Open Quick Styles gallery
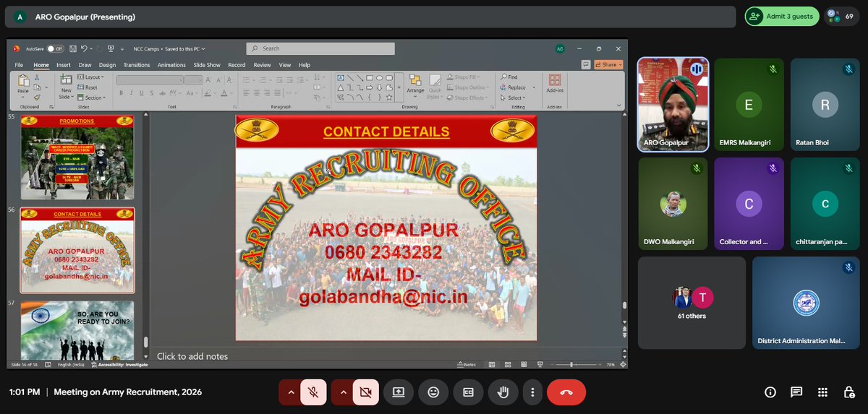 pos(434,87)
